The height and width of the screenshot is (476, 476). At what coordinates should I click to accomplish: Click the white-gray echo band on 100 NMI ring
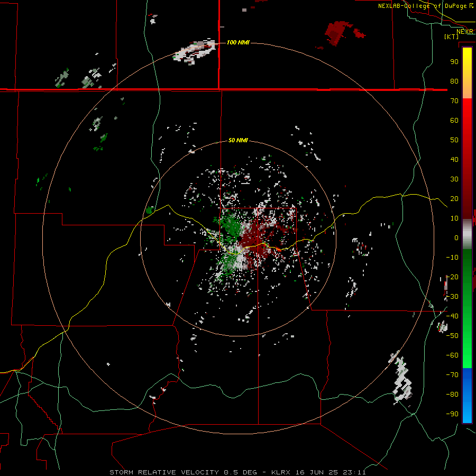coord(194,52)
